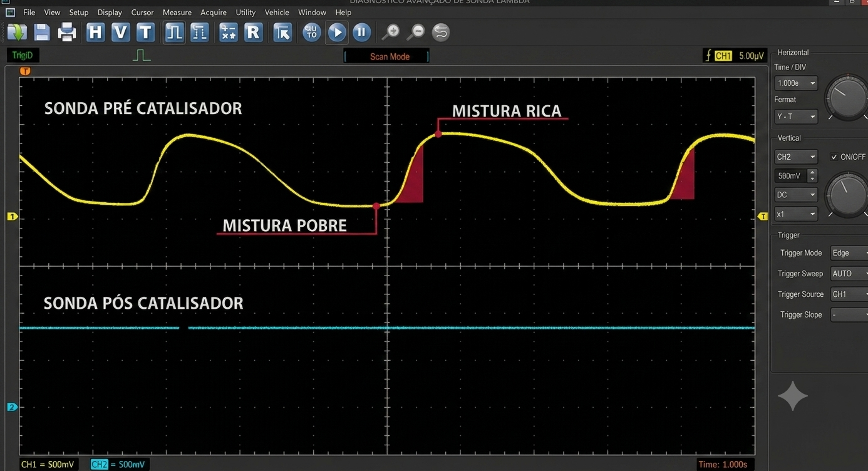Click the MISTURA RICA annotation label
Screen dimensions: 868x471
pos(507,111)
